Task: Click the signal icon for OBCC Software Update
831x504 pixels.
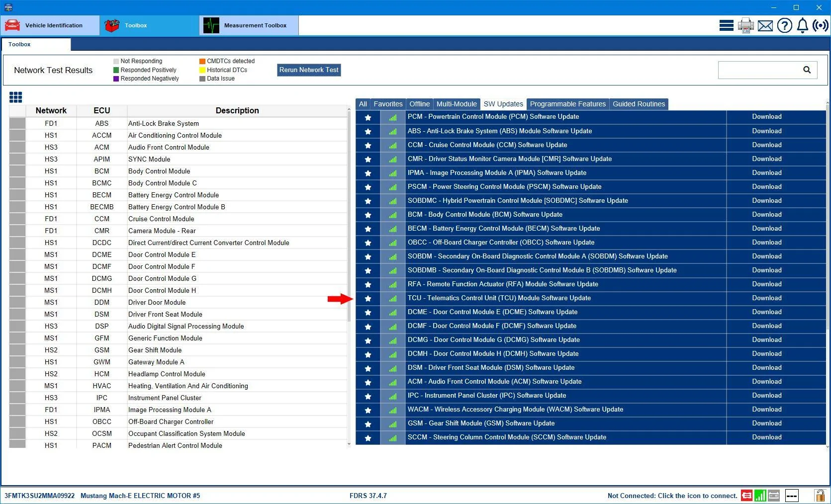Action: coord(393,243)
